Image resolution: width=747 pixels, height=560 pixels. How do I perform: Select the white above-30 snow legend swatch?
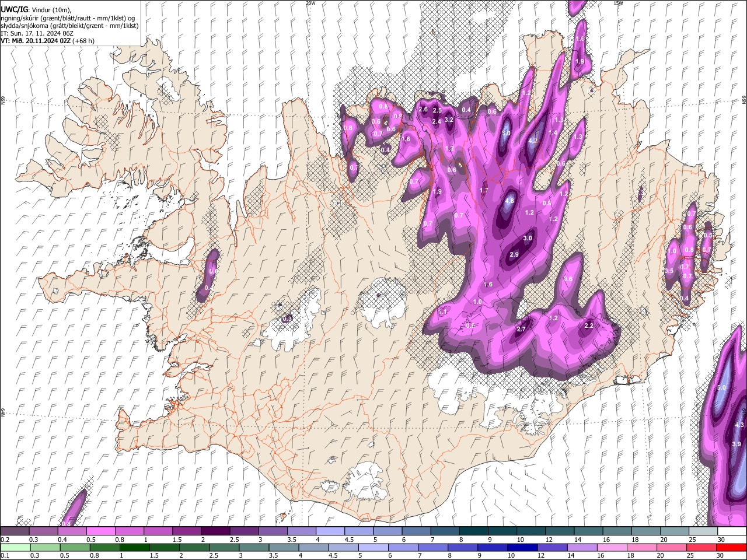732,531
